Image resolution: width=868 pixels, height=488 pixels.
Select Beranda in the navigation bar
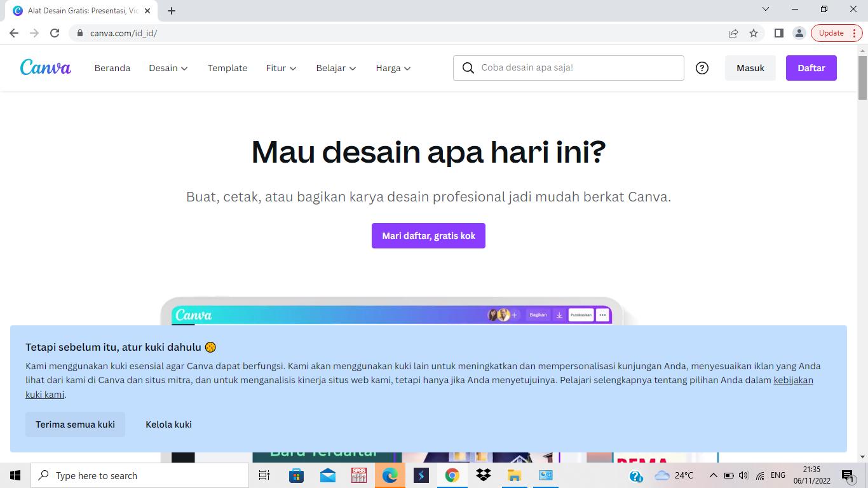(112, 68)
